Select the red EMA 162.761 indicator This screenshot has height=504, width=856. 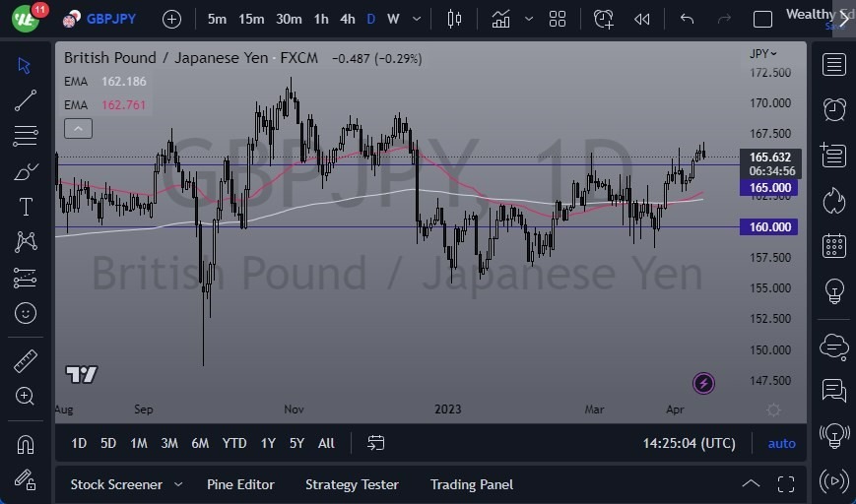pyautogui.click(x=105, y=104)
